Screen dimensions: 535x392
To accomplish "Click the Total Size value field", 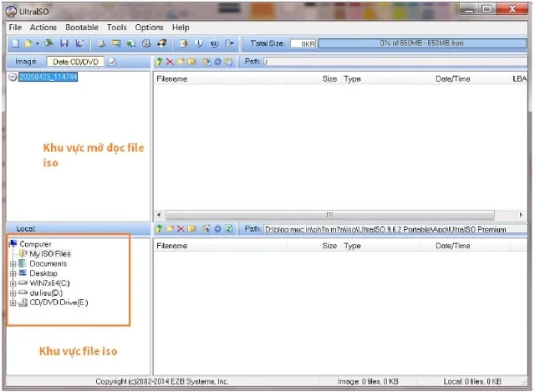I will [303, 43].
